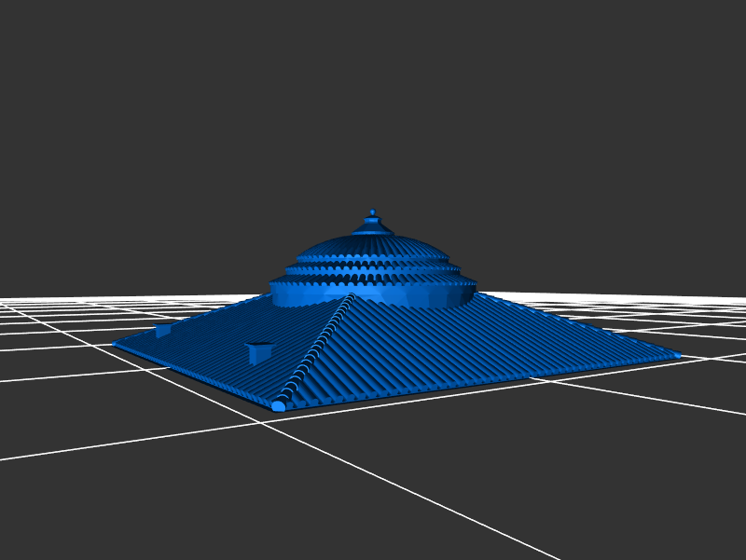The image size is (746, 560).
Task: Click the lowest scalloped eave ring
Action: click(x=373, y=280)
